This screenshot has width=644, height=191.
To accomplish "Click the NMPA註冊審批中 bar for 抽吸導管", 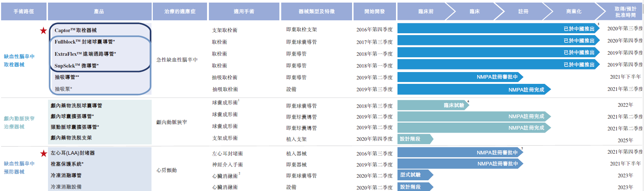I will click(x=460, y=77).
